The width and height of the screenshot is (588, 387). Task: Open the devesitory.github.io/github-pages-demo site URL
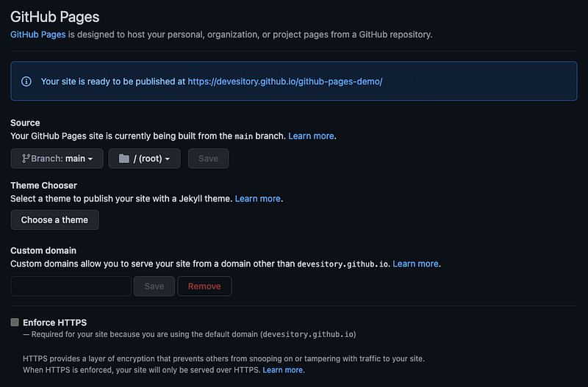[x=285, y=82]
